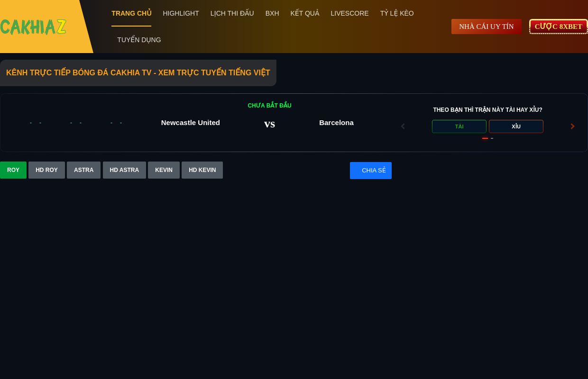Select second poll carousel indicator
Image resolution: width=588 pixels, height=379 pixels.
[492, 138]
